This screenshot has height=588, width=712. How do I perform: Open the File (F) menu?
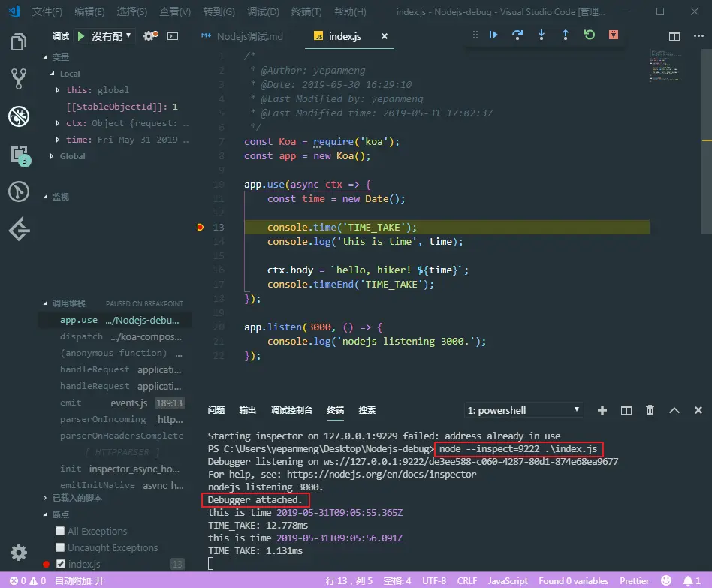pos(47,11)
